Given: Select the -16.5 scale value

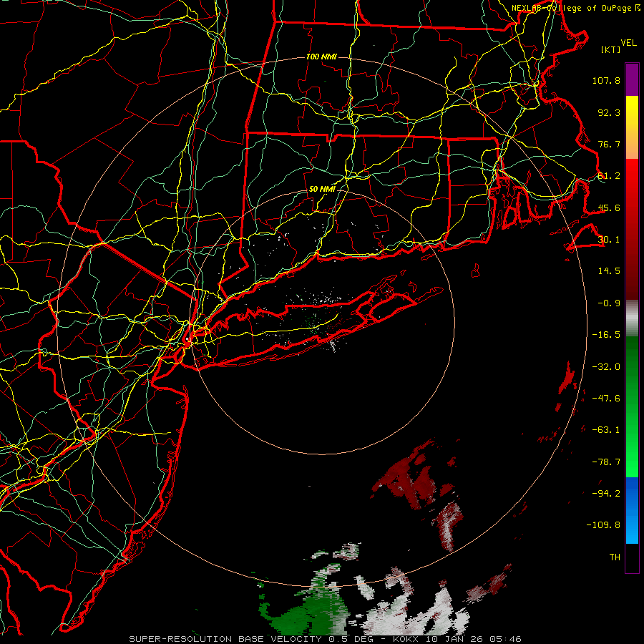Looking at the screenshot, I should [x=606, y=335].
